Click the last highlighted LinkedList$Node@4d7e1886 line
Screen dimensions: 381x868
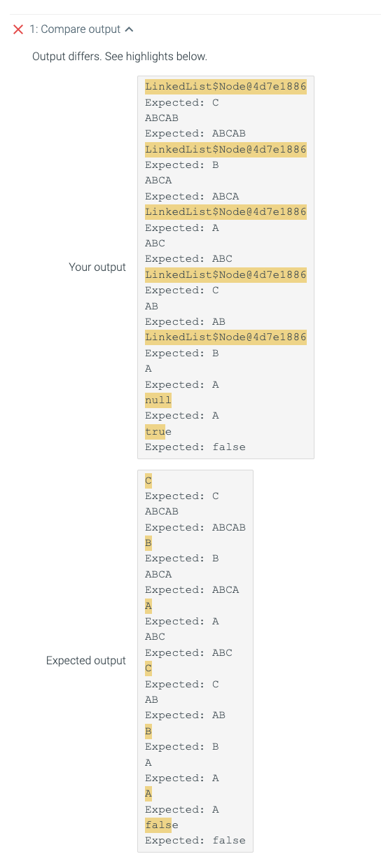[x=226, y=337]
